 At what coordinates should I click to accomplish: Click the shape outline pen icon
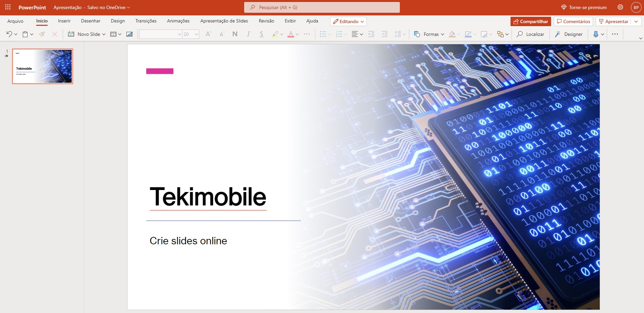coord(468,34)
